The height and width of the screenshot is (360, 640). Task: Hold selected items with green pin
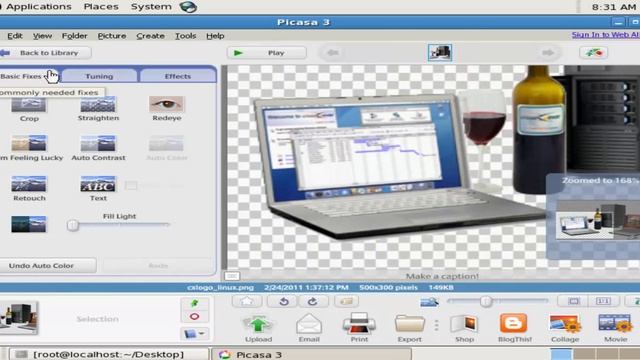[194, 303]
